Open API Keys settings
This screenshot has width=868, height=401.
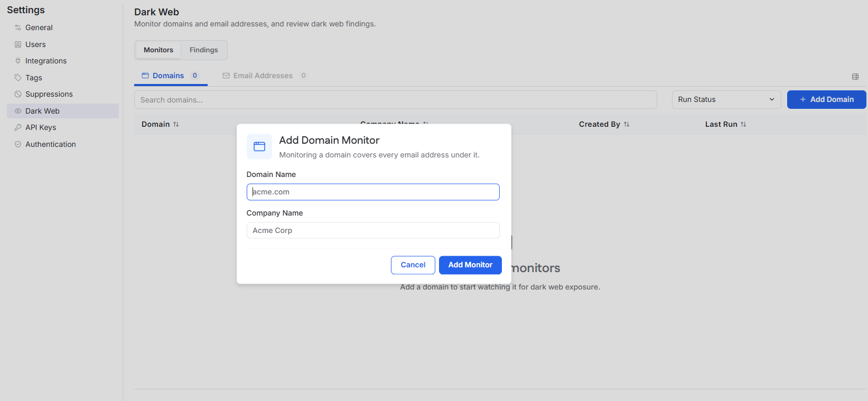(63, 127)
